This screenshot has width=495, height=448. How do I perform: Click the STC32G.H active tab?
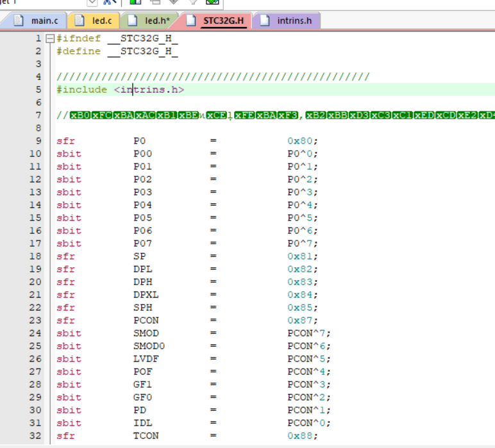223,21
